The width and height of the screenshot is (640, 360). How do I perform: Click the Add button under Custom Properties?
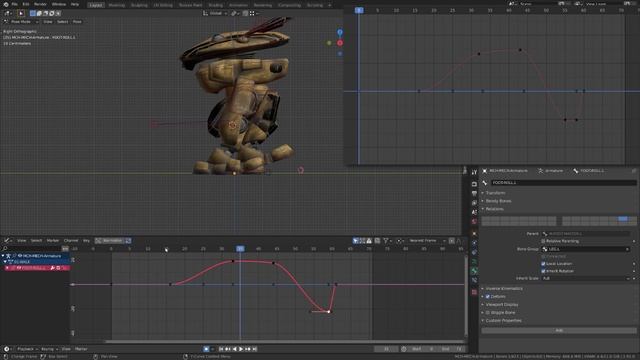[559, 330]
